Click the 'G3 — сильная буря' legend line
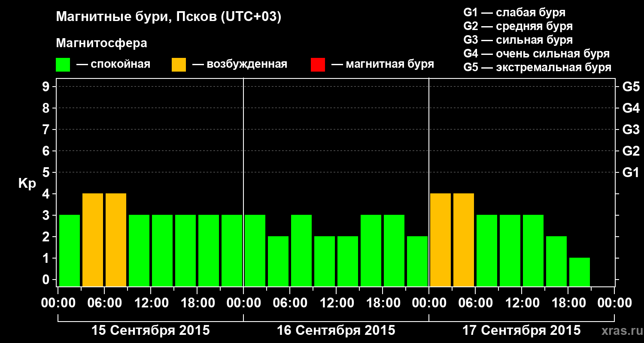 point(518,40)
